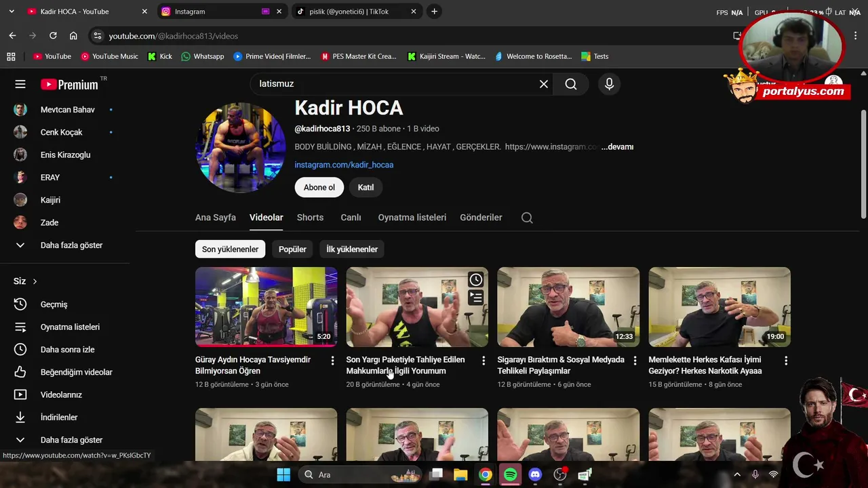The image size is (868, 488).
Task: Open options for Son Yargı Paketiyle video
Action: click(484, 361)
